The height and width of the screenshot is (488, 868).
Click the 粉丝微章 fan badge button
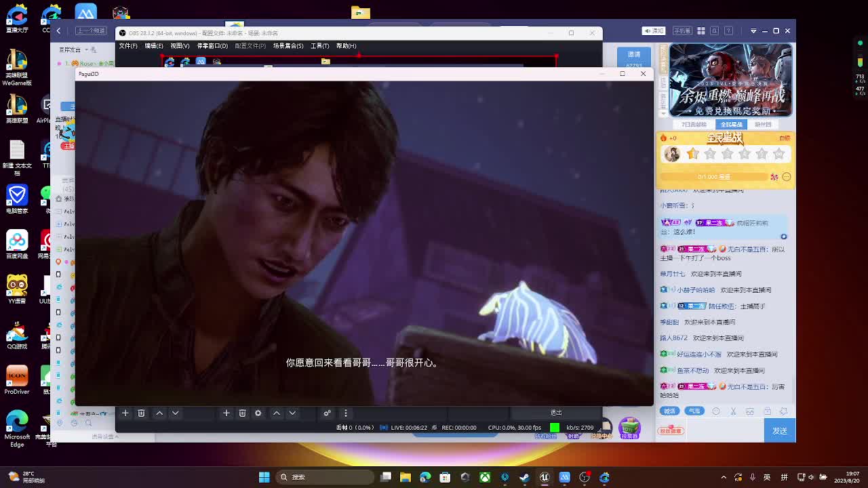tap(671, 431)
